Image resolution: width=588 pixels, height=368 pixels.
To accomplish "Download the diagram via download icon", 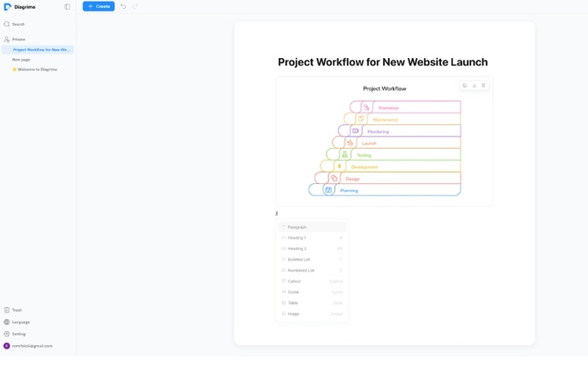I will [x=474, y=86].
